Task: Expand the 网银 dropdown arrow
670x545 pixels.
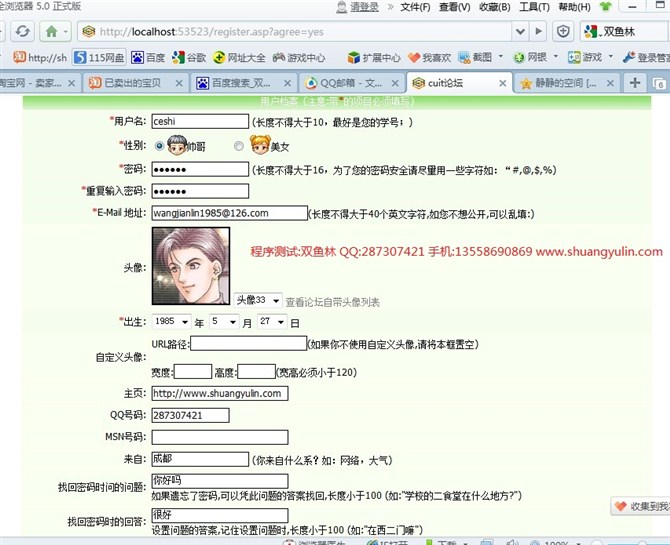Action: click(x=555, y=56)
